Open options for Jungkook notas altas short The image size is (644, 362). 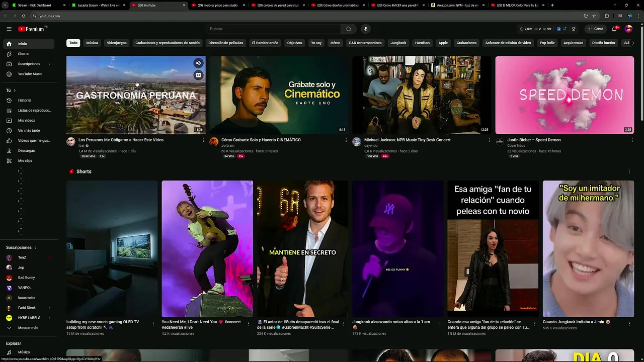(x=439, y=324)
